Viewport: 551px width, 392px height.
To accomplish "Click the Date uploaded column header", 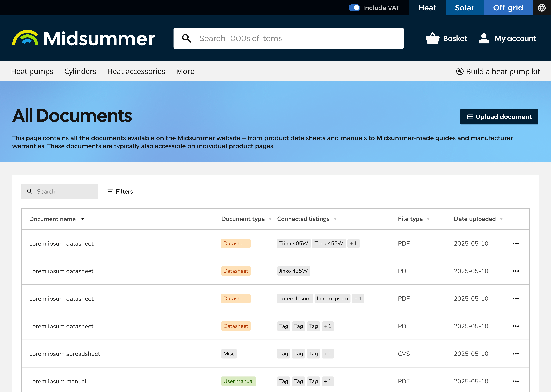I will tap(475, 219).
